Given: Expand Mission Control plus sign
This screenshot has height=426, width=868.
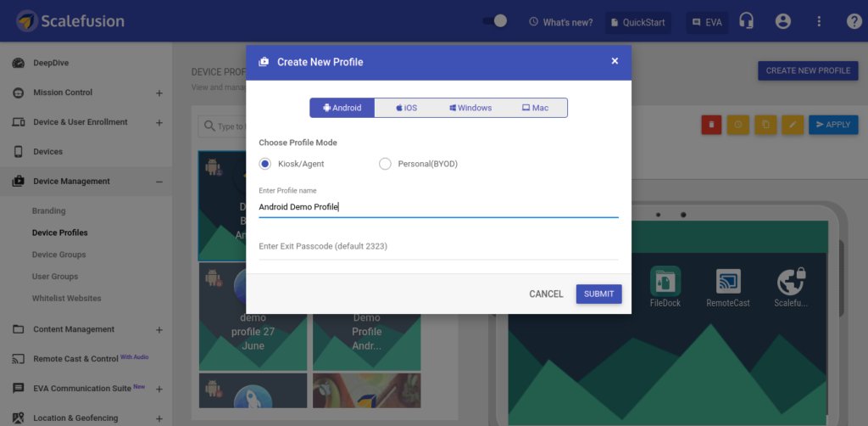Looking at the screenshot, I should 159,93.
